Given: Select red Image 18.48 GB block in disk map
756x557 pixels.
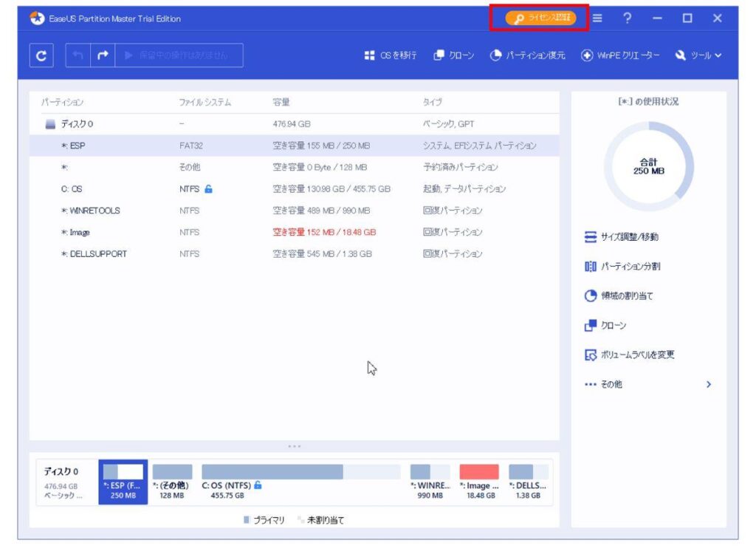Looking at the screenshot, I should (x=479, y=482).
